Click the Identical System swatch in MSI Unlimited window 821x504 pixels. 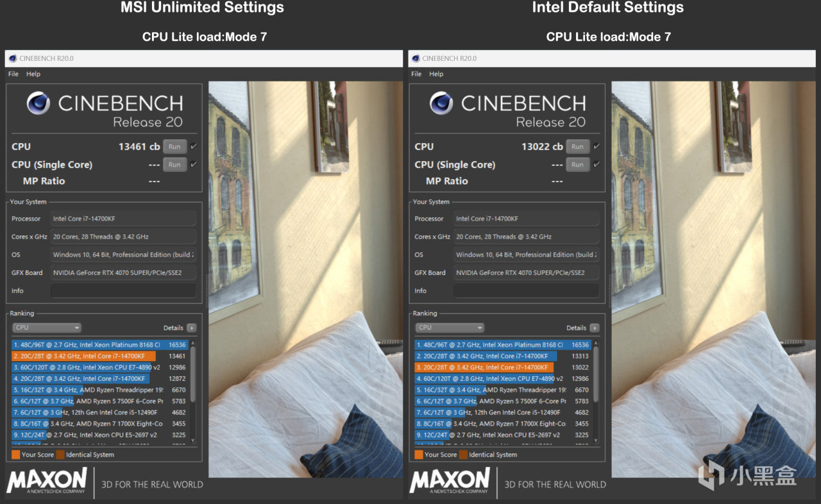60,455
